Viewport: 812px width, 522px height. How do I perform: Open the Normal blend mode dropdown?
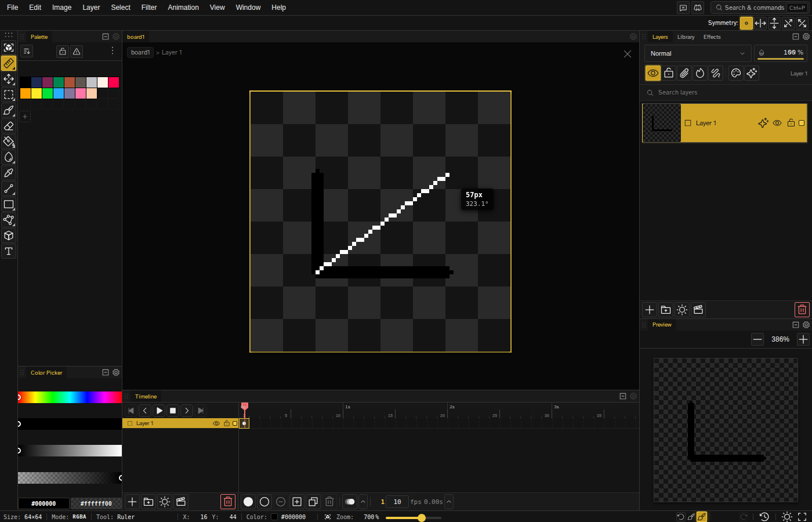[698, 53]
